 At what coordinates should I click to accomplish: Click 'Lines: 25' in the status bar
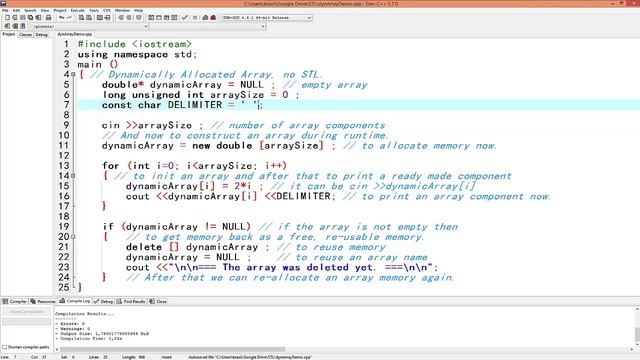point(98,357)
